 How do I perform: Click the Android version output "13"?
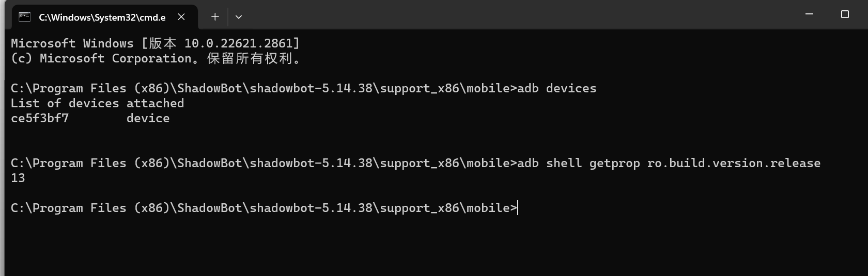point(18,178)
